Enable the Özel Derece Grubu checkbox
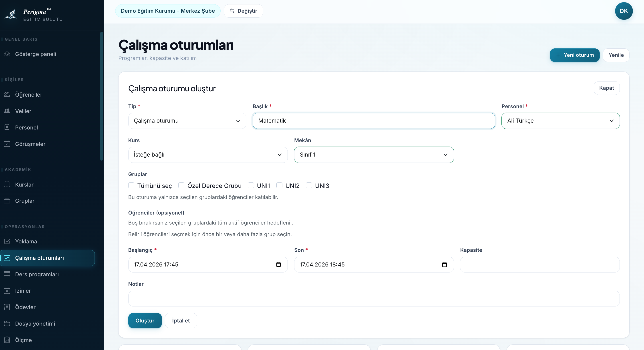This screenshot has width=644, height=350. pyautogui.click(x=181, y=185)
